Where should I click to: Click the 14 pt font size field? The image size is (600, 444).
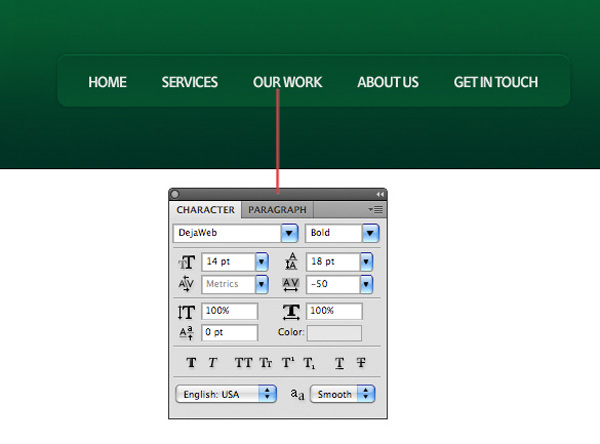[228, 262]
